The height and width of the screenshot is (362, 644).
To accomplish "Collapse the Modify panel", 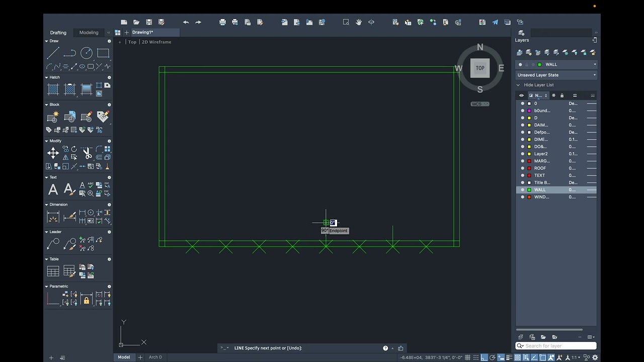I will (x=46, y=141).
